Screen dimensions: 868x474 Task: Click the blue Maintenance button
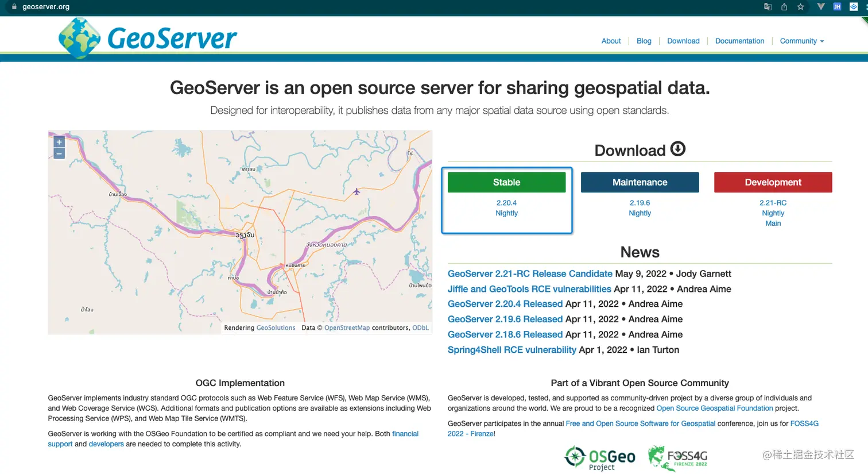pyautogui.click(x=640, y=182)
